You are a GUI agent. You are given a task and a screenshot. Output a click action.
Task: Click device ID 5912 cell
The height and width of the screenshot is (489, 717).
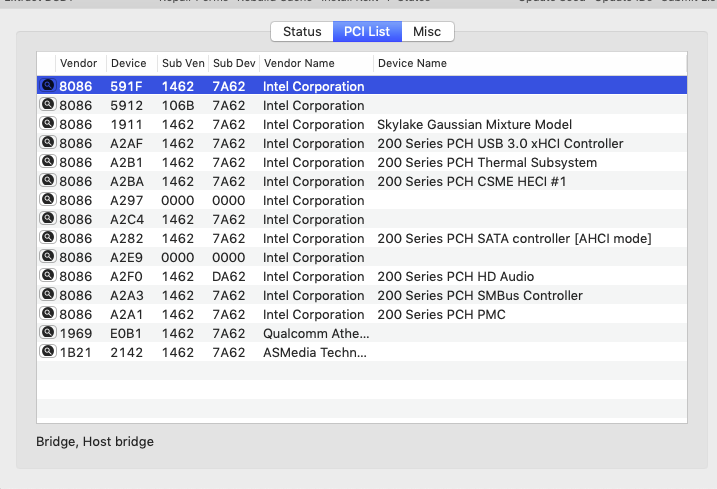pos(126,106)
